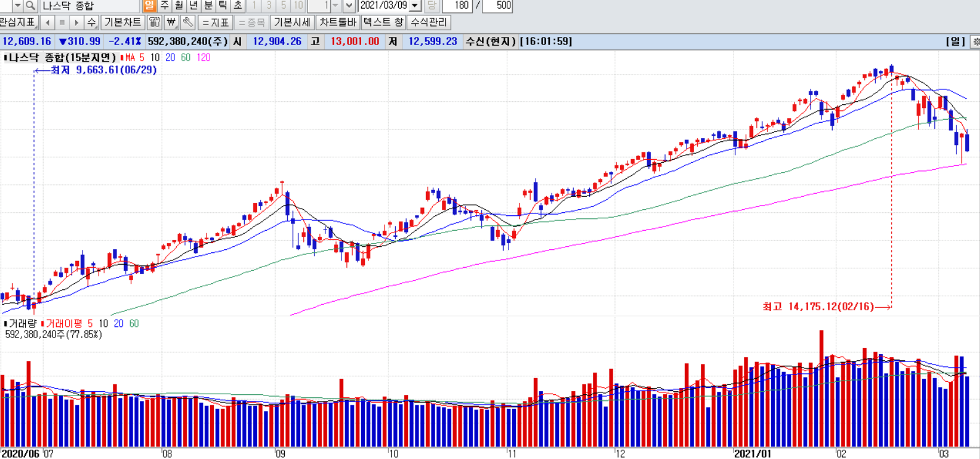The width and height of the screenshot is (980, 459).
Task: Click the 수 button
Action: (x=92, y=22)
